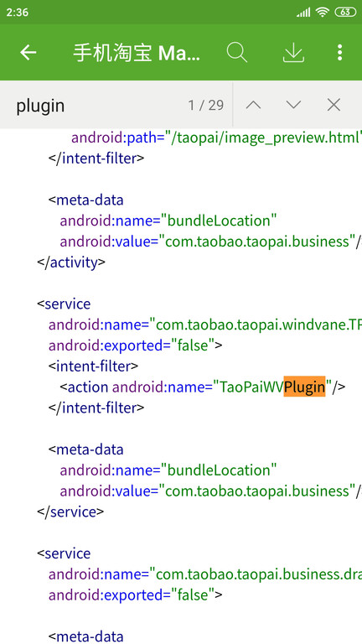
Task: Select the highlighted Plugin match
Action: pyautogui.click(x=304, y=387)
